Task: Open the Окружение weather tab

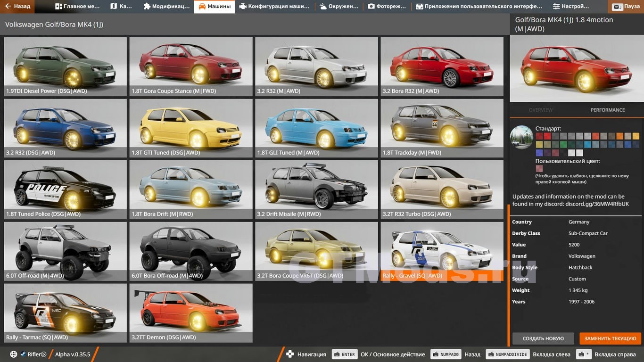Action: 340,7
